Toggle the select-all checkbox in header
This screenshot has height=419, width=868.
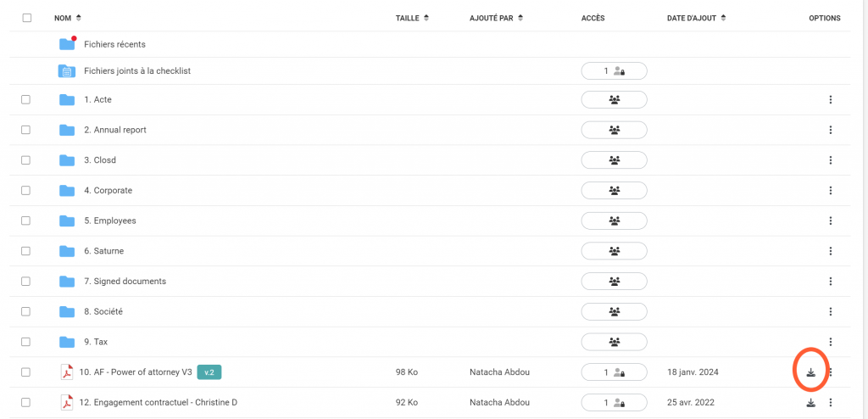click(26, 18)
